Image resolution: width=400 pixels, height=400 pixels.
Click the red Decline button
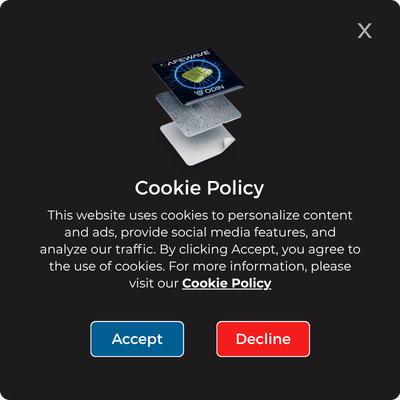tap(263, 339)
